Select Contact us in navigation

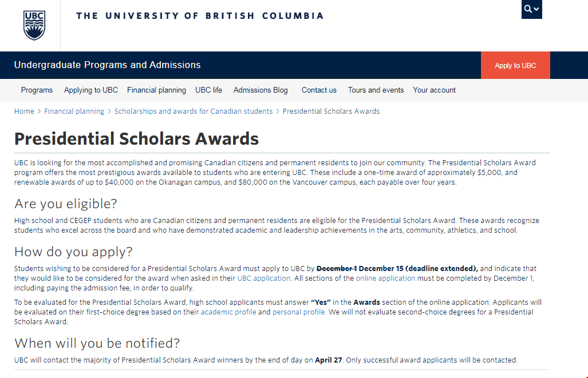[319, 90]
